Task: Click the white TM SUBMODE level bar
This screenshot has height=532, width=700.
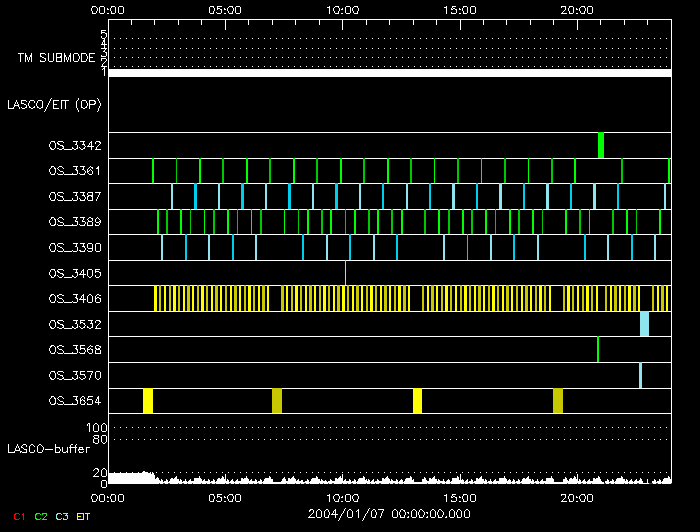Action: point(389,73)
